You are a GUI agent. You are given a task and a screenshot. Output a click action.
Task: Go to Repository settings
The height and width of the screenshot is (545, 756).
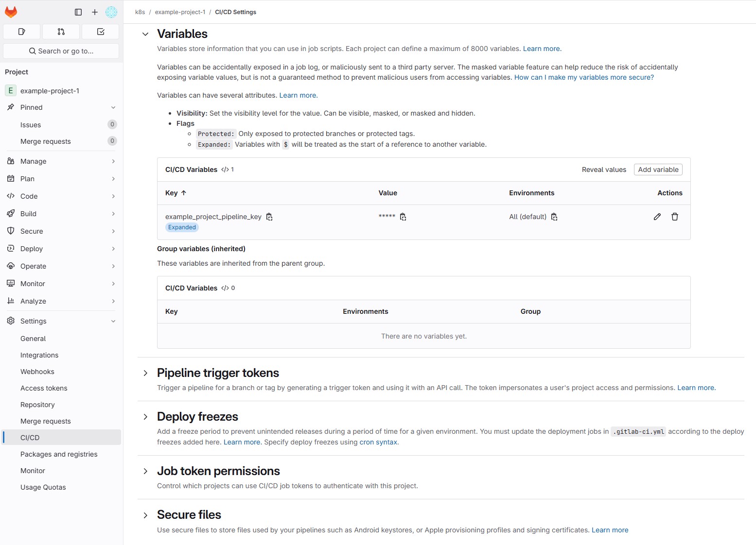pyautogui.click(x=37, y=405)
